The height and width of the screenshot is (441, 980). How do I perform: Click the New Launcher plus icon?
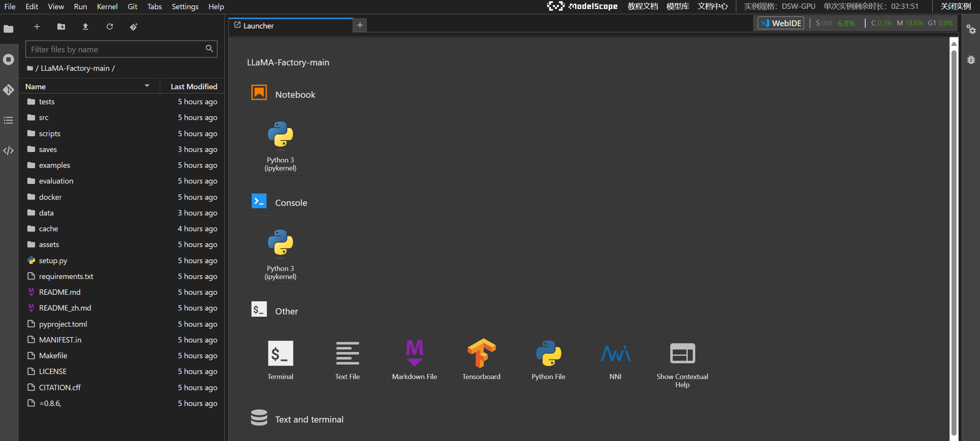[37, 27]
